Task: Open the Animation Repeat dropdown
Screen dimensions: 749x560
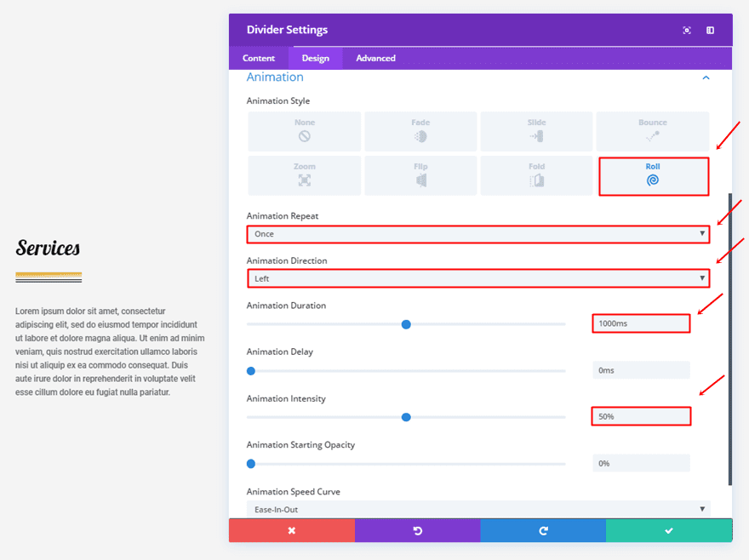Action: click(477, 234)
